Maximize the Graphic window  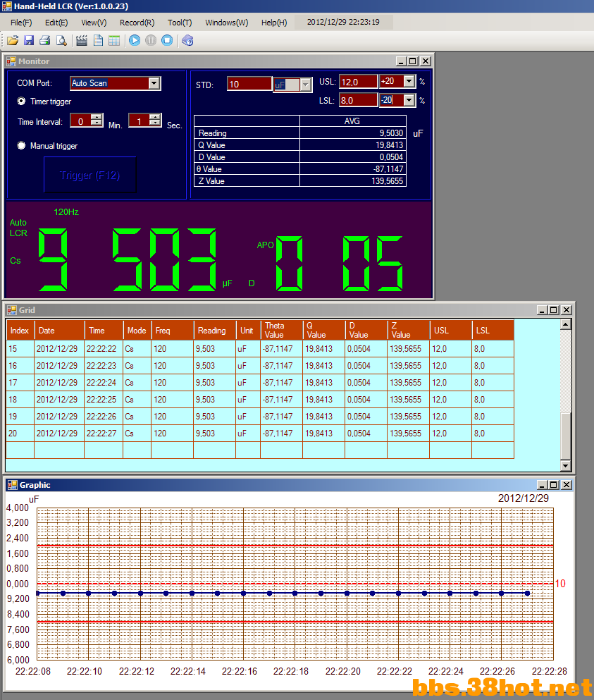[554, 485]
